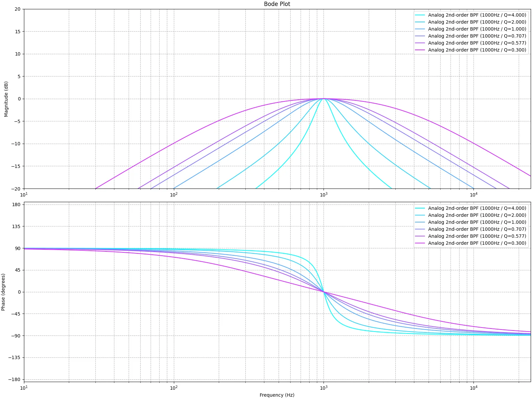Click magenta Q=0.300 line sample in magnitude legend
The height and width of the screenshot is (399, 532).
point(420,50)
